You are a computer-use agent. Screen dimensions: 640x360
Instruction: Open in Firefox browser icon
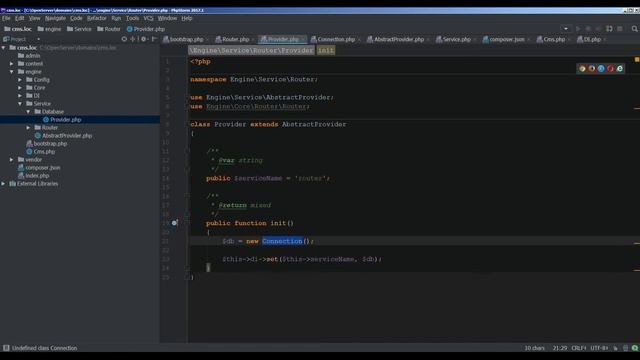click(592, 69)
